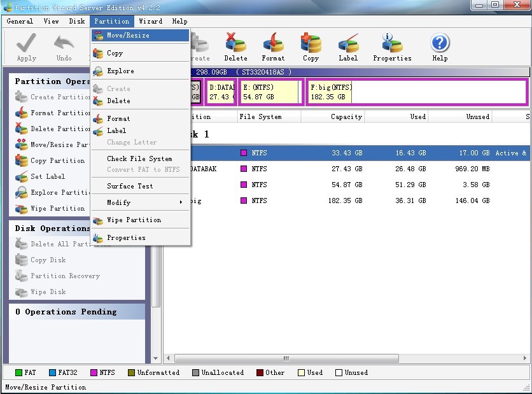Click the blue FAT32 legend swatch
Viewport: 532px width, 394px height.
click(x=52, y=372)
